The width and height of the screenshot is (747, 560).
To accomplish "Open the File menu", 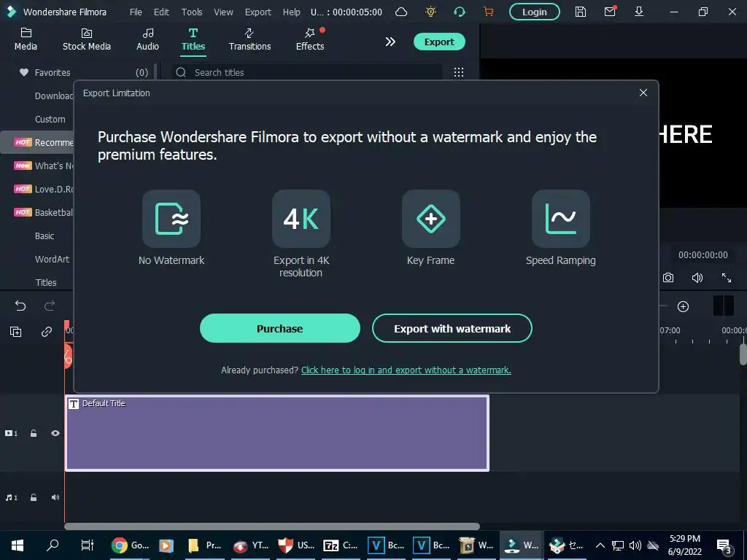I will 136,12.
